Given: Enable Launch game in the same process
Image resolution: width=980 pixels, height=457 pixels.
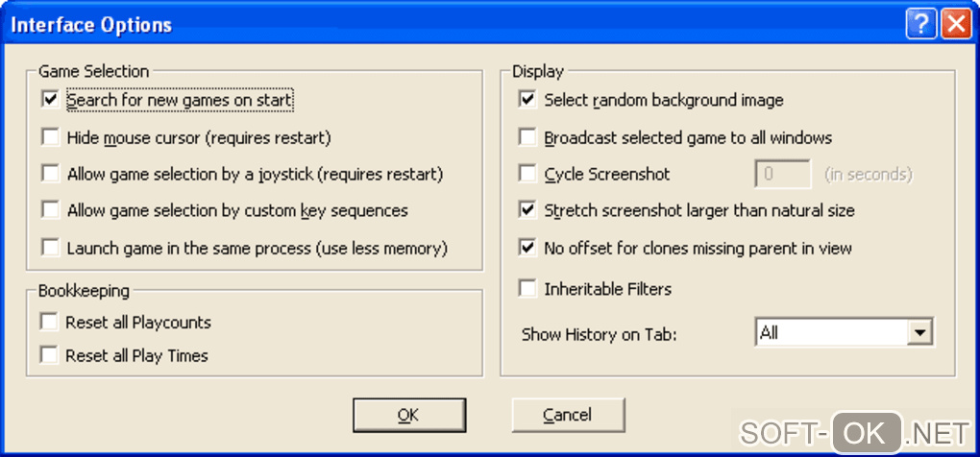Looking at the screenshot, I should coord(51,248).
